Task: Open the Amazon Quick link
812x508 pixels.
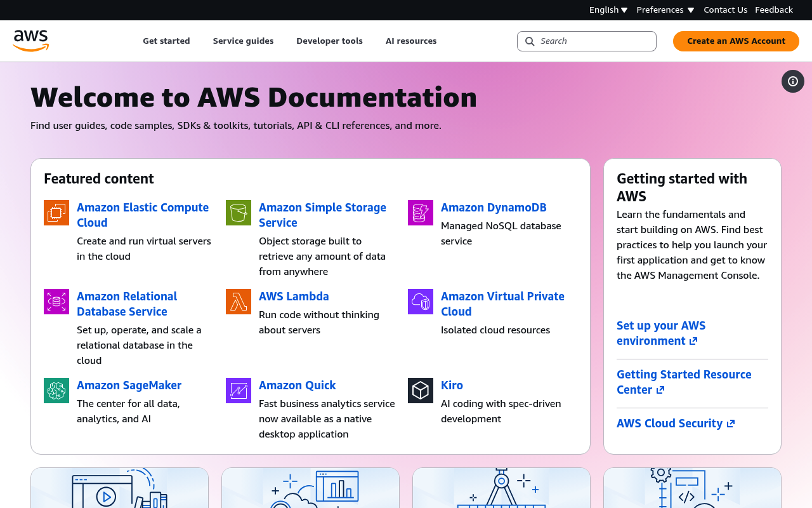Action: pyautogui.click(x=297, y=385)
